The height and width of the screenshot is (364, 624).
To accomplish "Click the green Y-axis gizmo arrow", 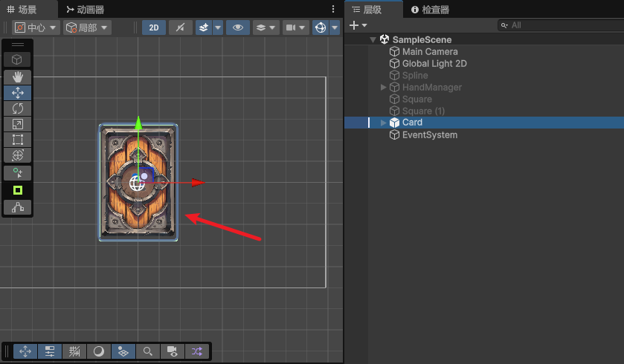I will tap(138, 123).
